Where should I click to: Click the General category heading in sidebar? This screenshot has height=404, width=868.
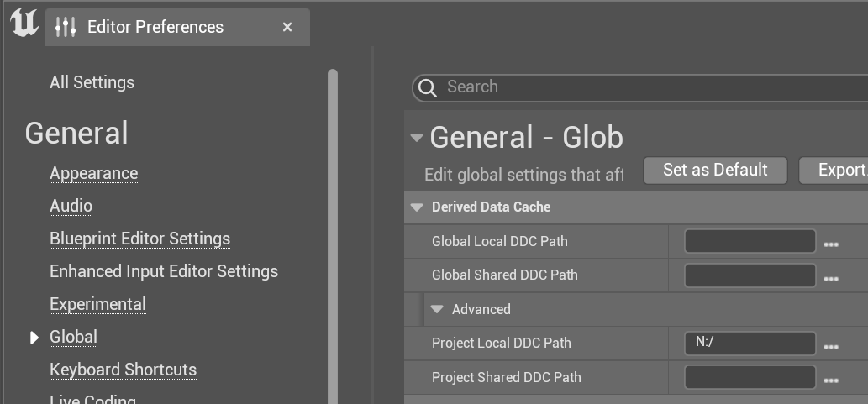click(x=76, y=134)
